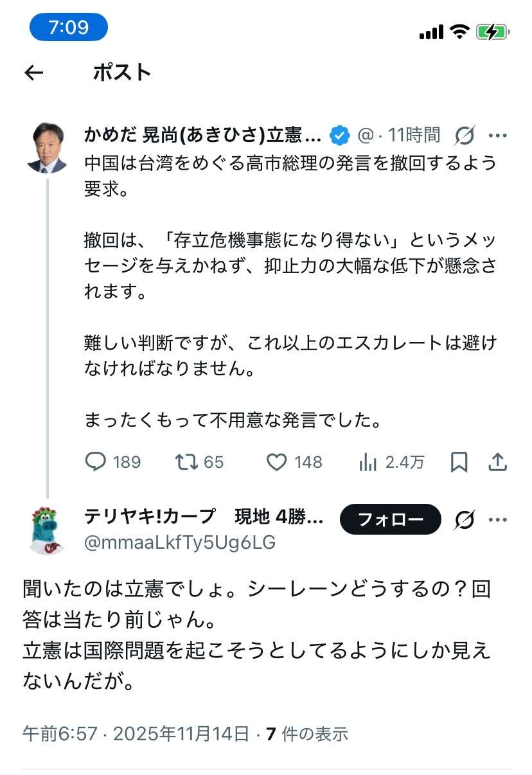Screen dimensions: 532x775
Task: Tap the blue verified badge
Action: (x=339, y=136)
